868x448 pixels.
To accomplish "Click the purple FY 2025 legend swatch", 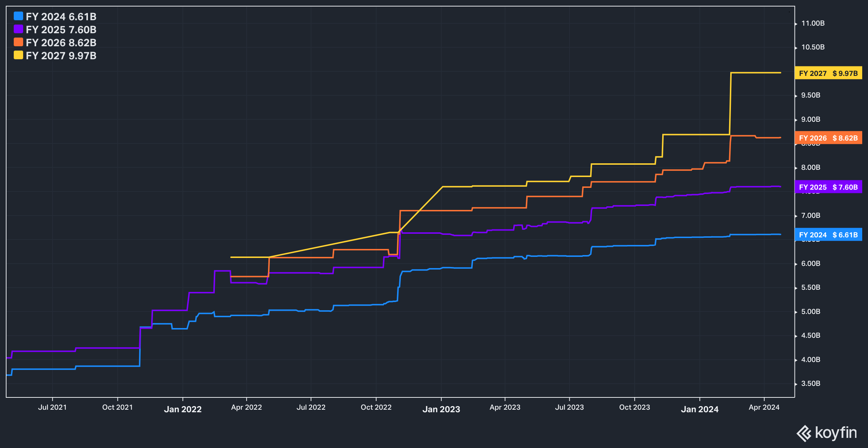I will (x=18, y=29).
